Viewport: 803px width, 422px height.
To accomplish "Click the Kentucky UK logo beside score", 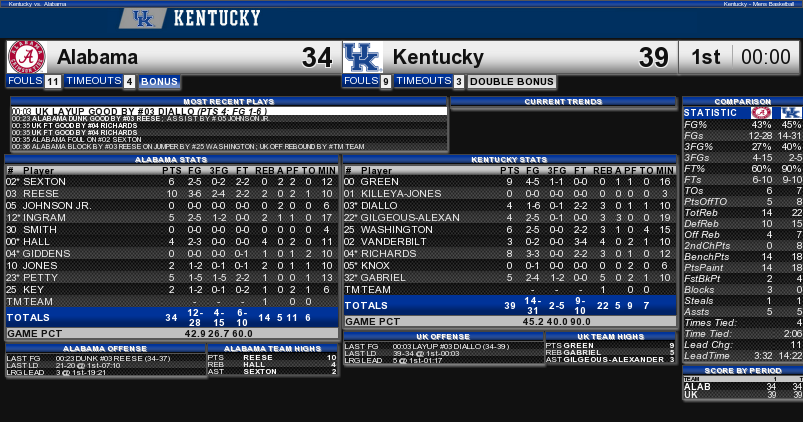I will pyautogui.click(x=363, y=57).
